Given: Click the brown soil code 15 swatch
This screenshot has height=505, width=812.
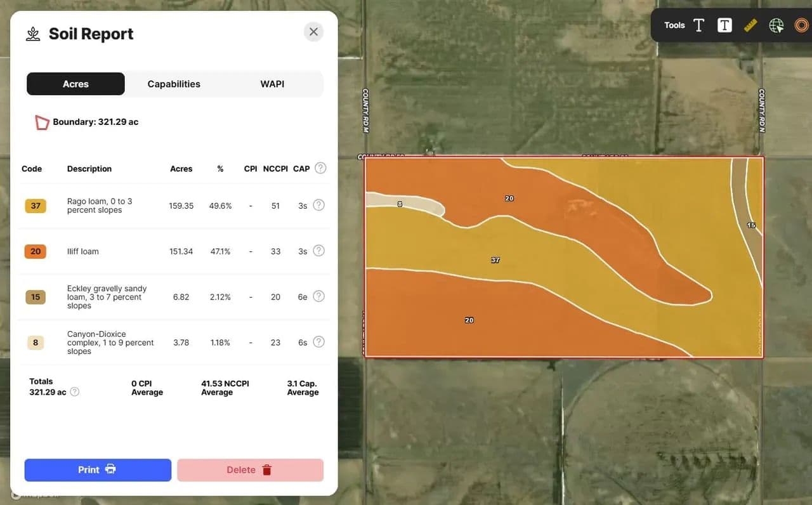Looking at the screenshot, I should click(36, 297).
